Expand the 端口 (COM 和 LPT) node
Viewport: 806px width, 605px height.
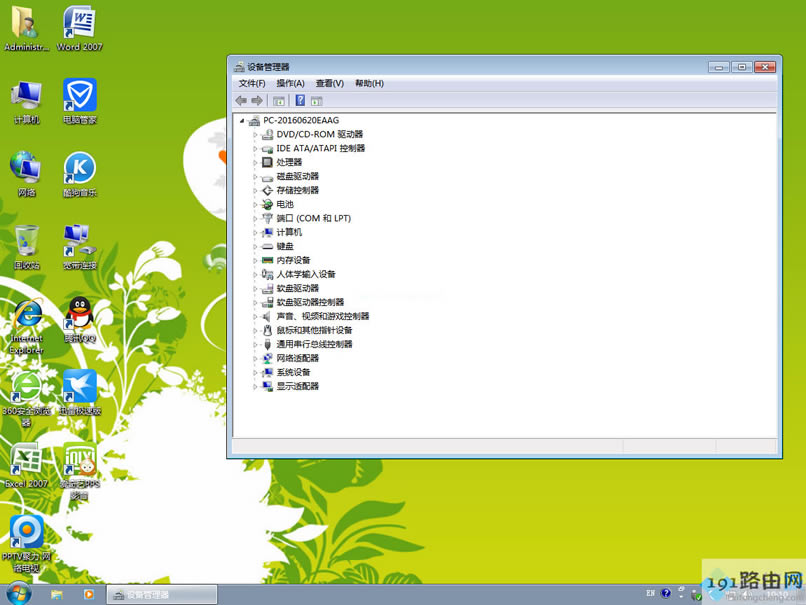pos(255,218)
